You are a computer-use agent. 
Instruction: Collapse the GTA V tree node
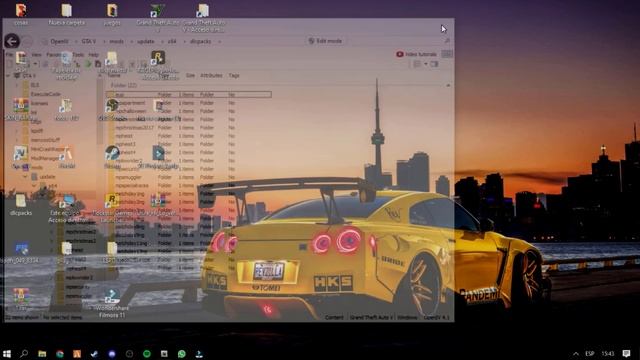click(x=8, y=76)
